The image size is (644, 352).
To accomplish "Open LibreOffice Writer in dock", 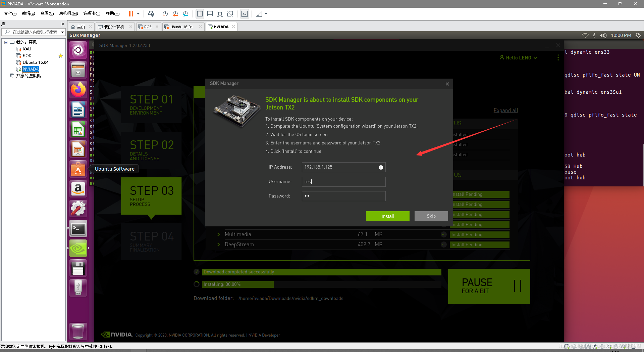I will pos(78,109).
